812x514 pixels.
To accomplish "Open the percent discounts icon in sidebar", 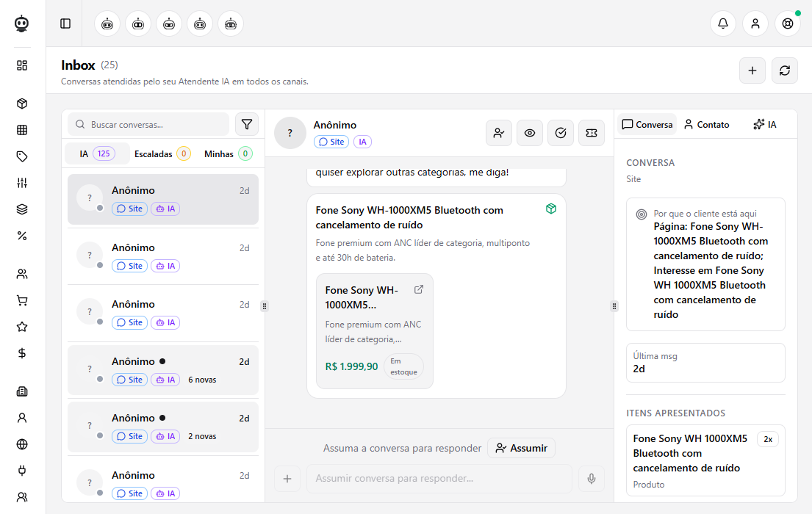I will tap(22, 236).
